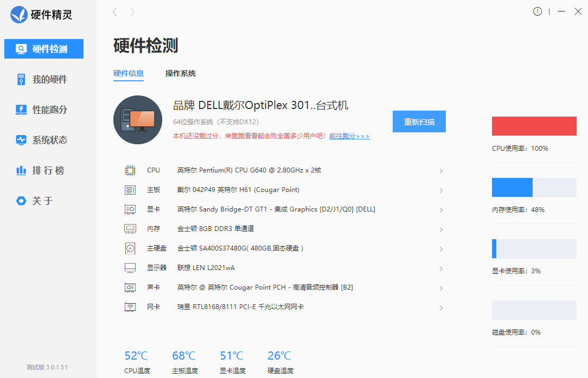
Task: Follow the 前往跑分>>> link
Action: 349,136
